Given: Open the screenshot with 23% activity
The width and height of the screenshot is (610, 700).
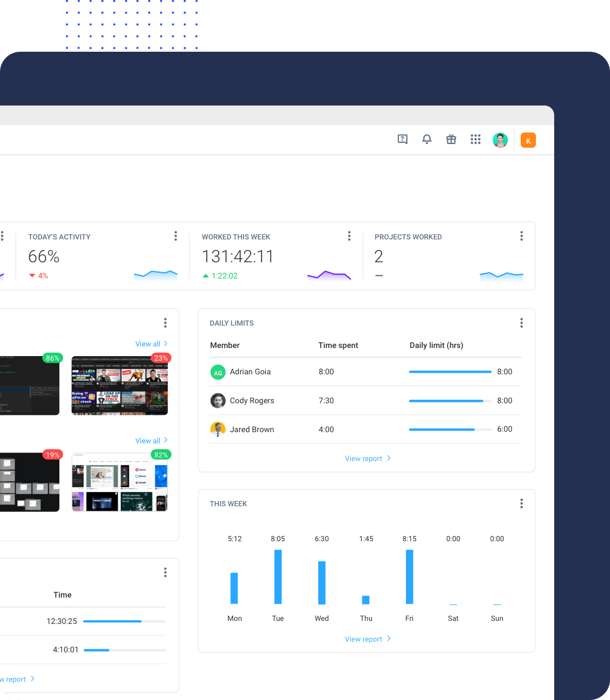Looking at the screenshot, I should 120,386.
